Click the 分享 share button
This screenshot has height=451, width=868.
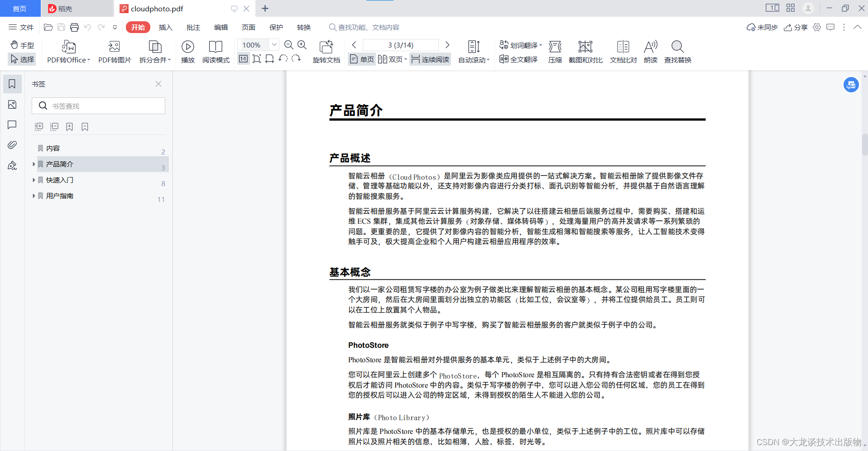(x=796, y=28)
